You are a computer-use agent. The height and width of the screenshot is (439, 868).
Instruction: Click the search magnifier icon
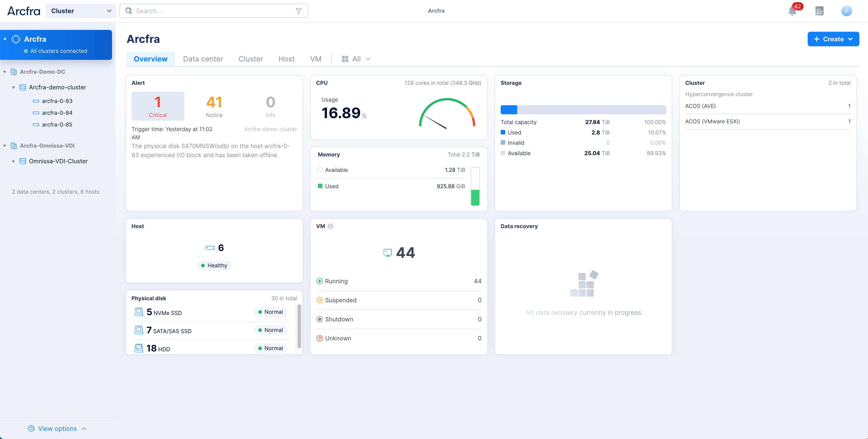[x=129, y=11]
